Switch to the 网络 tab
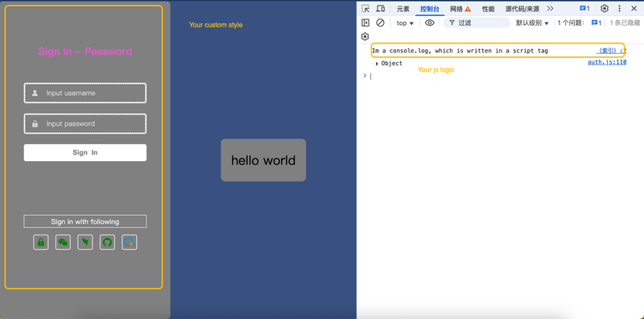Image resolution: width=644 pixels, height=319 pixels. [x=460, y=9]
